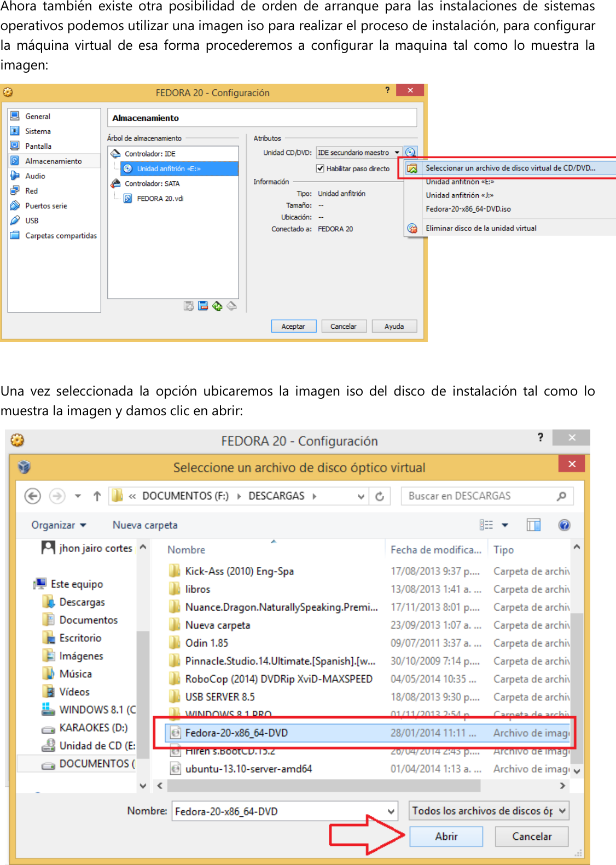
Task: Open file dialog help icon
Action: [x=564, y=525]
